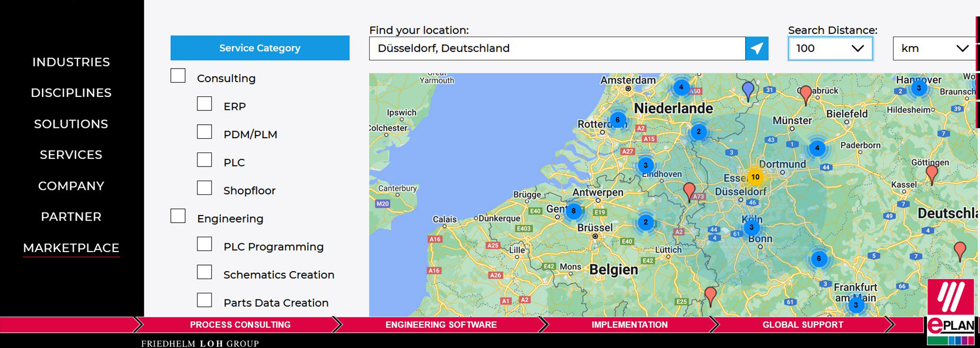Click the cluster marker 2 below Niederlande label

click(698, 131)
